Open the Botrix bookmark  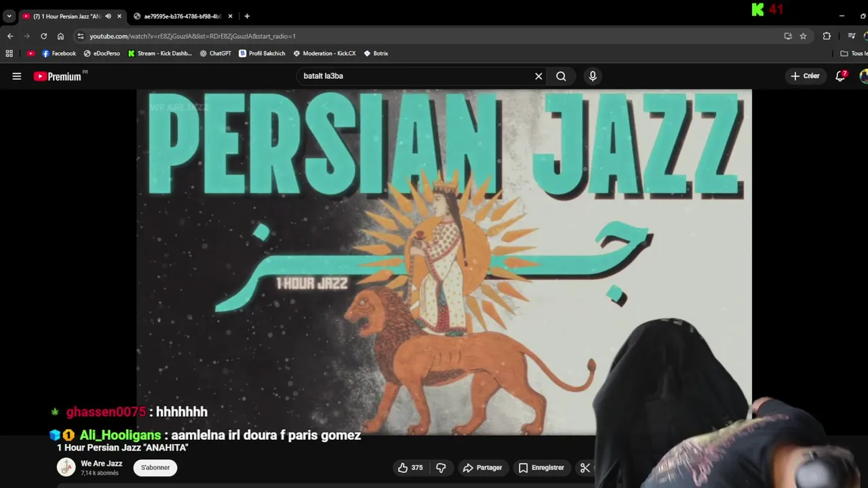376,54
